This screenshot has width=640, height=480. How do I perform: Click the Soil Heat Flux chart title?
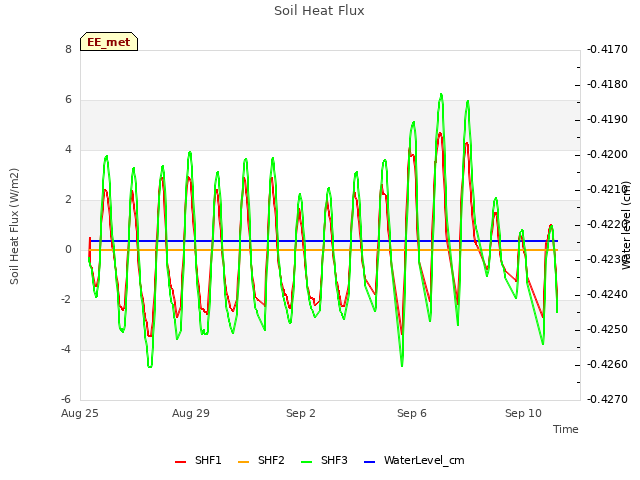point(319,11)
